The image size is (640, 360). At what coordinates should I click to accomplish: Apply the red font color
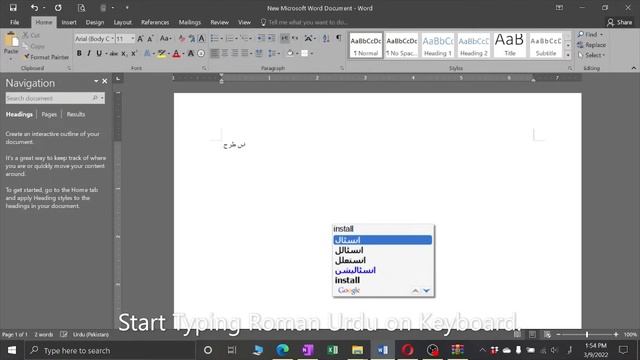pos(176,53)
